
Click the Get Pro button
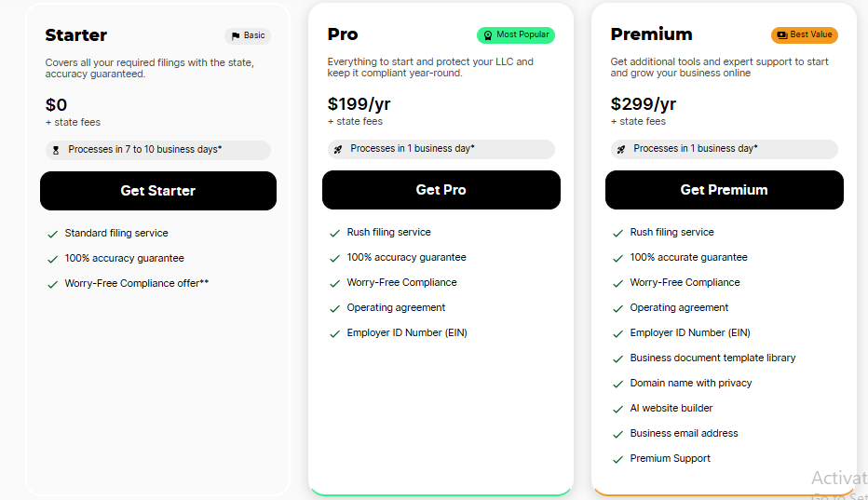pyautogui.click(x=441, y=190)
